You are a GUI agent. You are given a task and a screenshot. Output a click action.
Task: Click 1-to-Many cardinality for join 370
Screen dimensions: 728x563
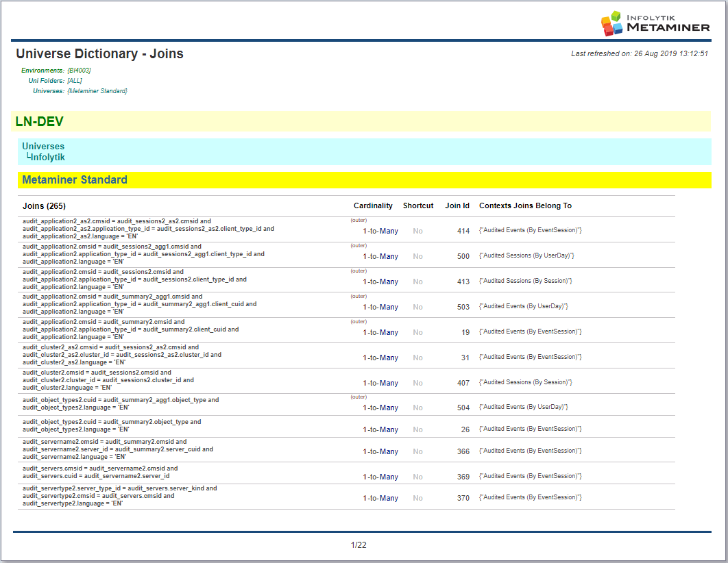380,498
